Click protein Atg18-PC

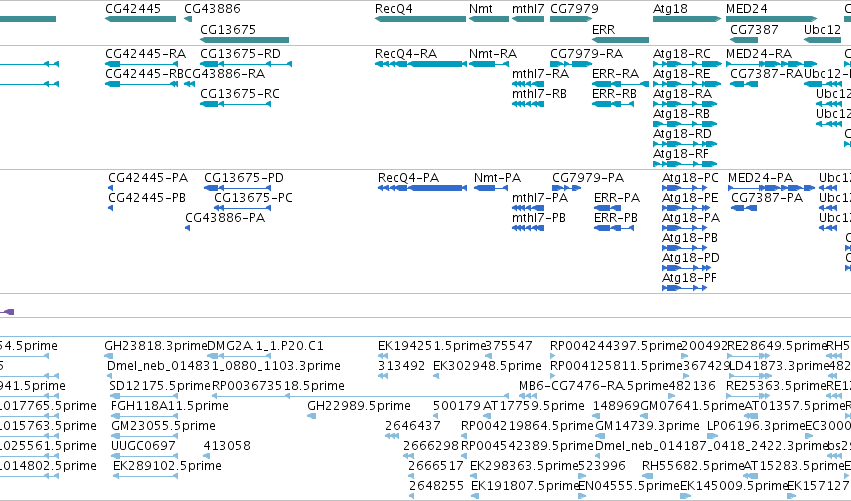tap(684, 188)
